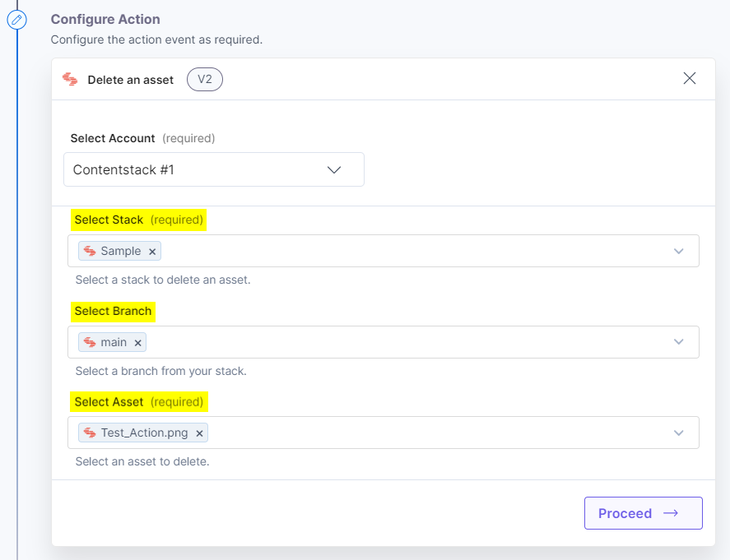Click the Configure Action heading

[105, 19]
